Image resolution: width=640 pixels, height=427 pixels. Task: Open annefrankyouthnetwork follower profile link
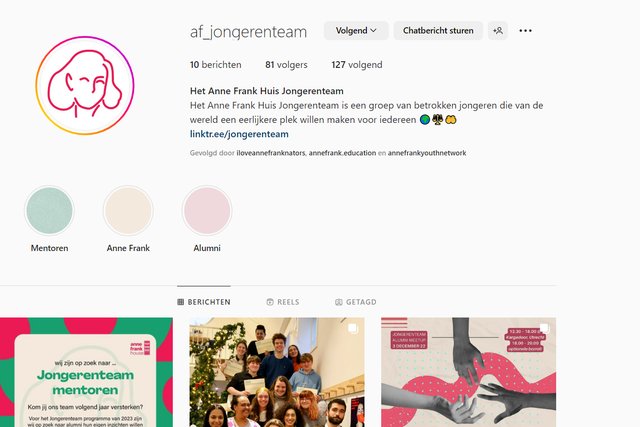(427, 153)
